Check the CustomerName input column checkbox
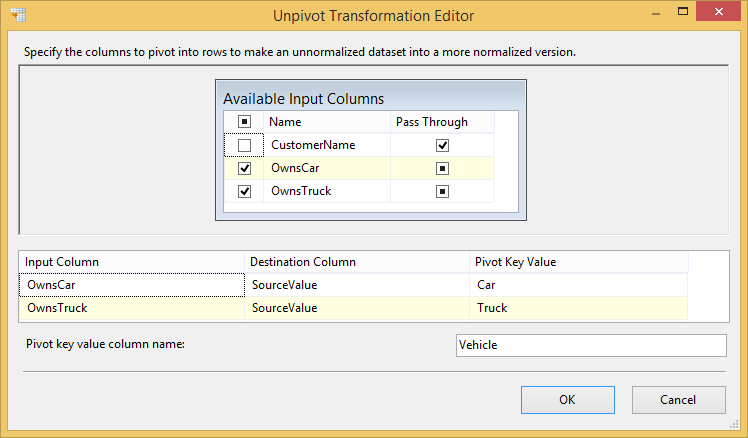748x438 pixels. pyautogui.click(x=244, y=145)
